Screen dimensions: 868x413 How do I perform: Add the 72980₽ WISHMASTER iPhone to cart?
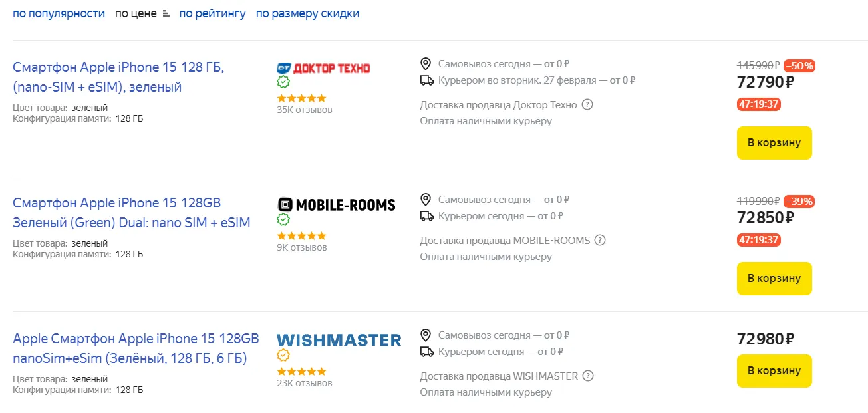[x=774, y=371]
